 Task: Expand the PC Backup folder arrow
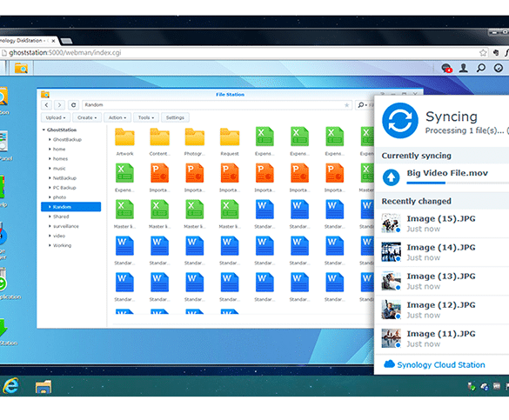pos(50,188)
